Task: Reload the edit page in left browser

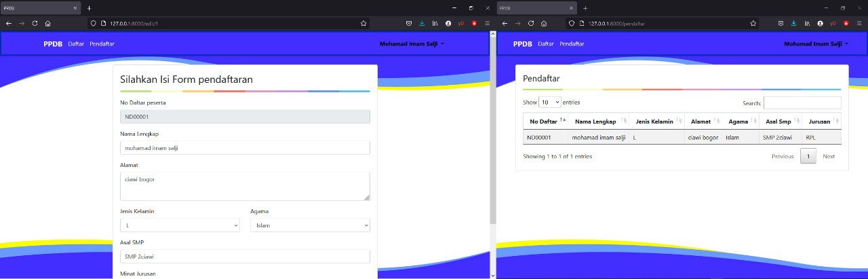Action: click(35, 23)
